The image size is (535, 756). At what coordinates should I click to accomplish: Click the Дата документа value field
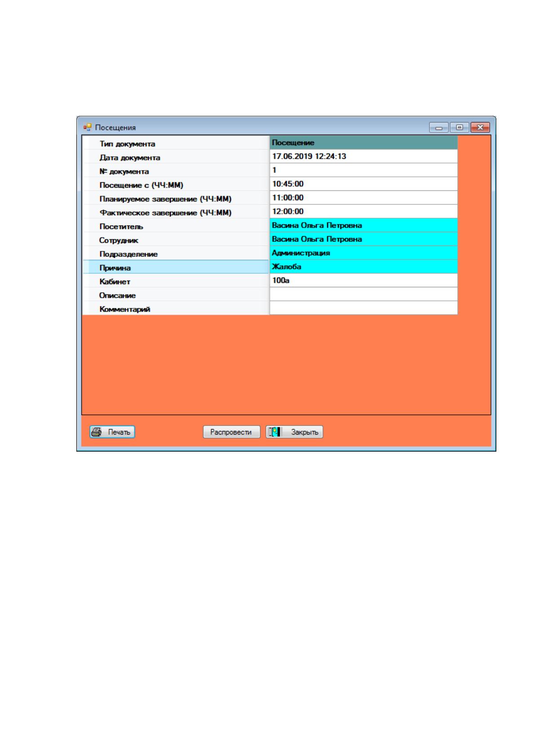[363, 156]
